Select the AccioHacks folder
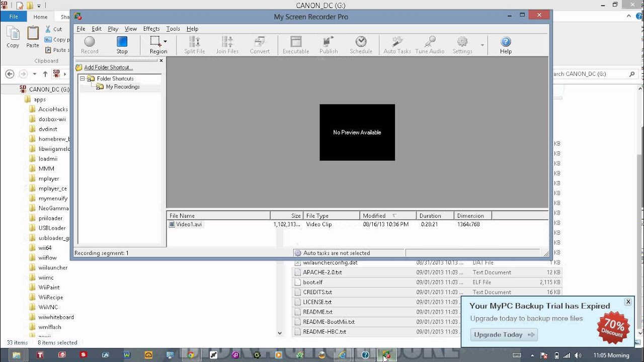 [x=48, y=109]
